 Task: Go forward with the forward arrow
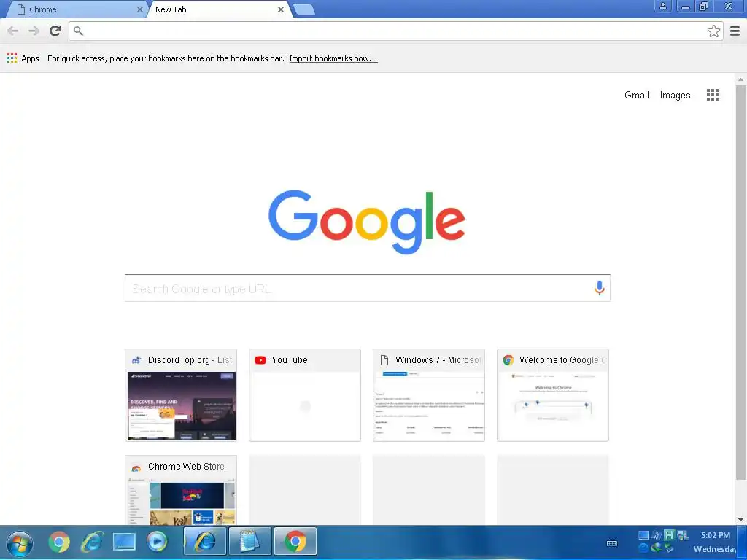pyautogui.click(x=34, y=31)
